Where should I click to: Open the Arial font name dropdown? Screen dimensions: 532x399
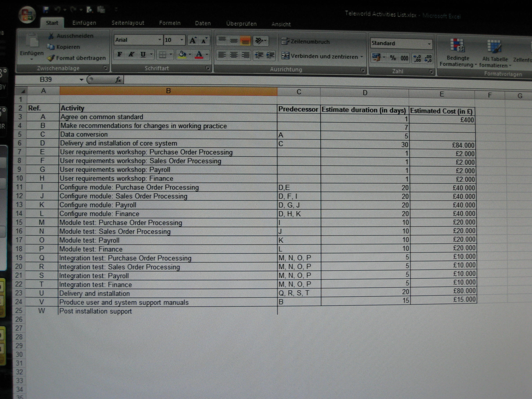tap(159, 40)
